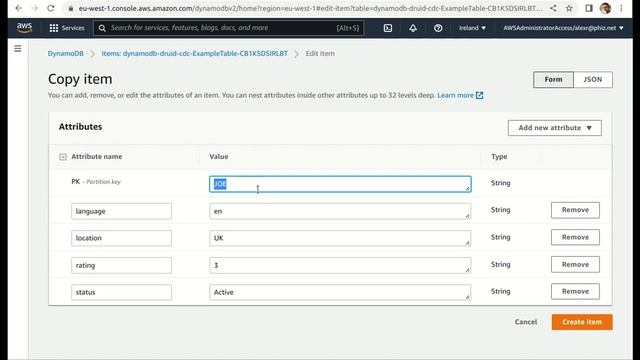Remove the rating attribute
The width and height of the screenshot is (640, 360).
tap(575, 264)
